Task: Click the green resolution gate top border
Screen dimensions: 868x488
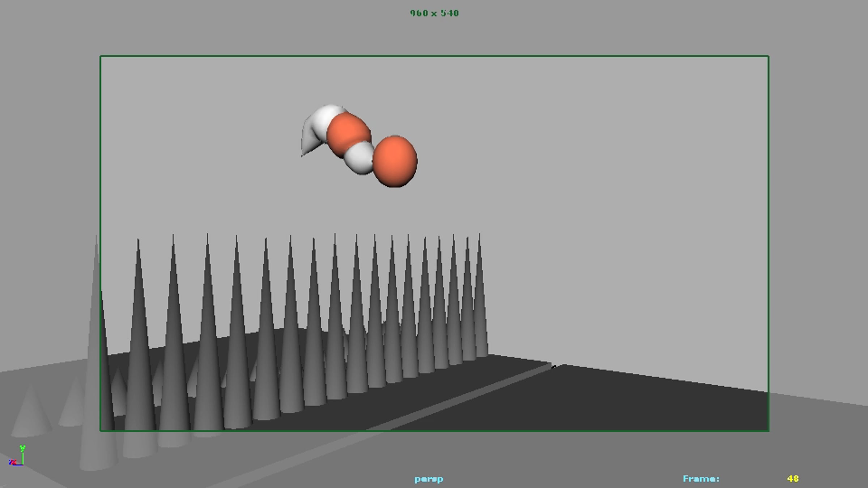Action: 434,56
